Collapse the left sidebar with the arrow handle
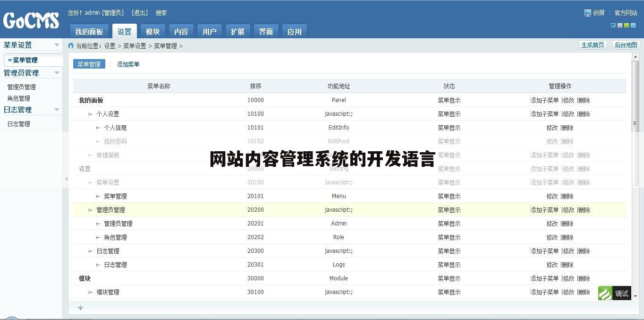Viewport: 644px width, 320px height. click(x=66, y=179)
